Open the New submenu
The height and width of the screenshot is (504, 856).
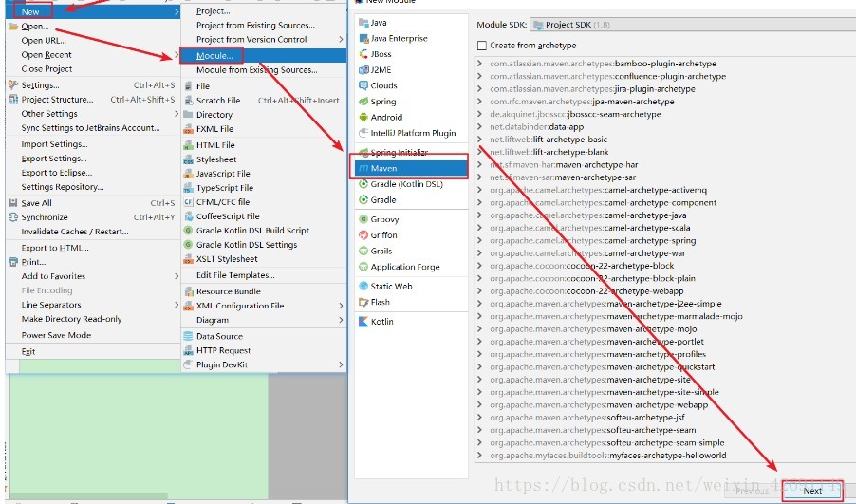93,11
